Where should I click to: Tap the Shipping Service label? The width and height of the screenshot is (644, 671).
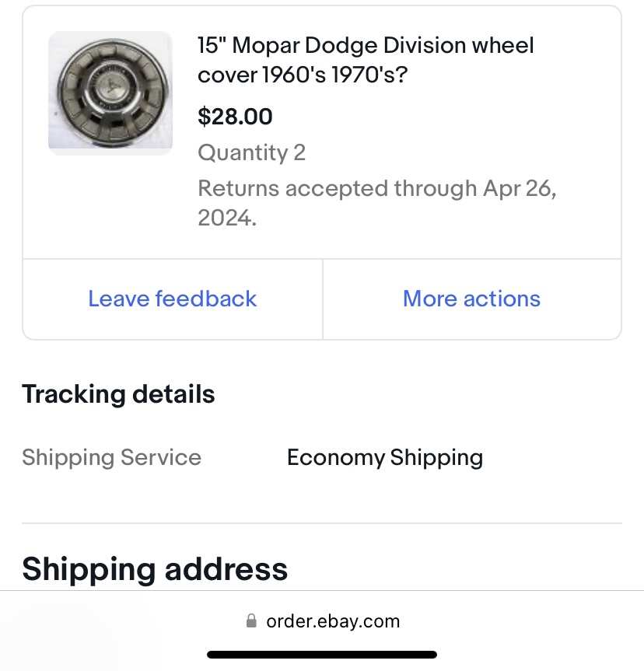click(x=112, y=457)
